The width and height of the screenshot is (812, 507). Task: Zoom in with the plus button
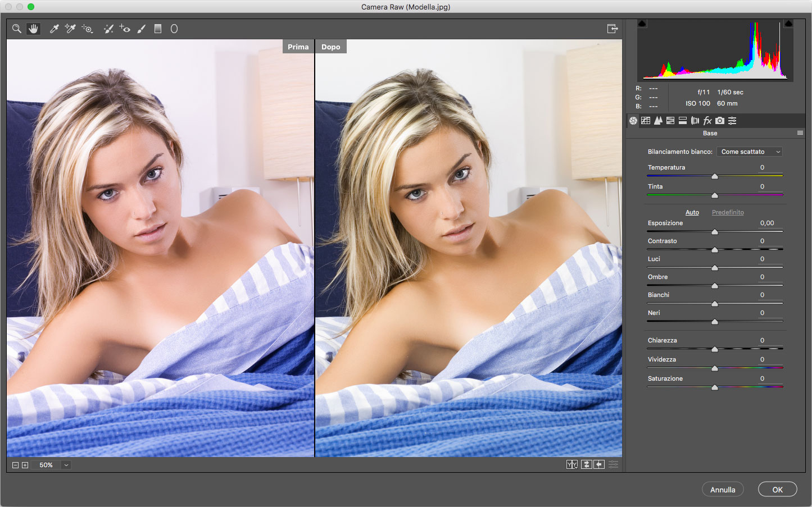click(25, 465)
